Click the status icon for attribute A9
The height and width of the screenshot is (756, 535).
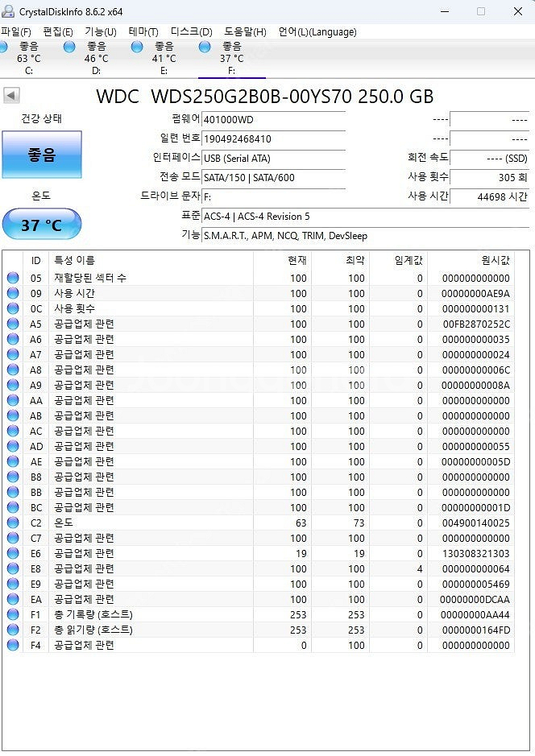[13, 385]
